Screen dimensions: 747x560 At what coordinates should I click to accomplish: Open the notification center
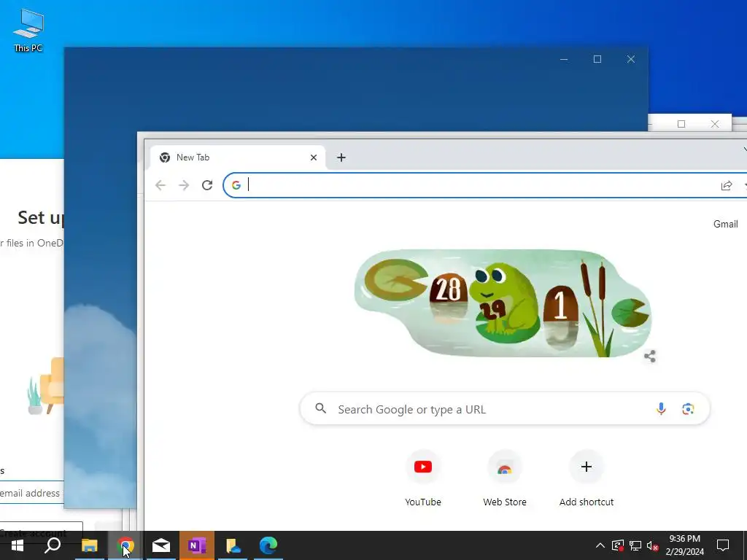pos(723,545)
